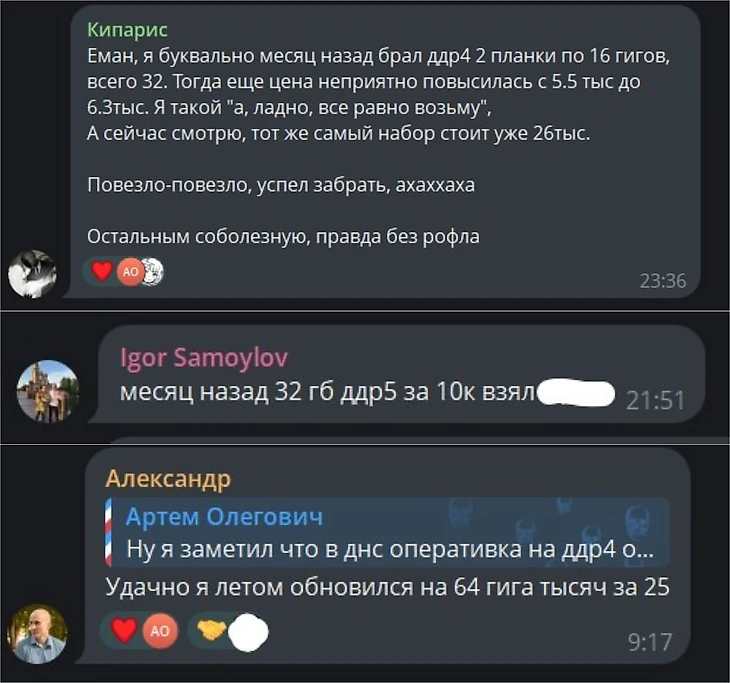Click the quoted text about днс оперативка
This screenshot has height=683, width=730.
tap(390, 549)
